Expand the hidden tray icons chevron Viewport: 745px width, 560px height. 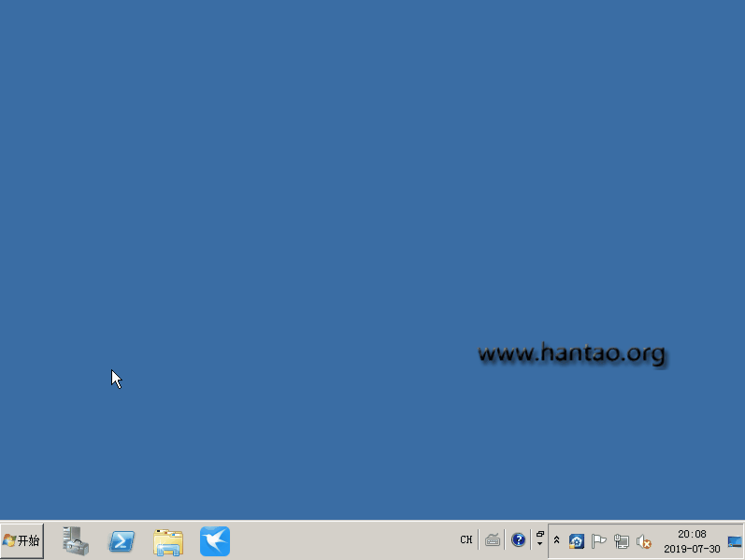(557, 540)
